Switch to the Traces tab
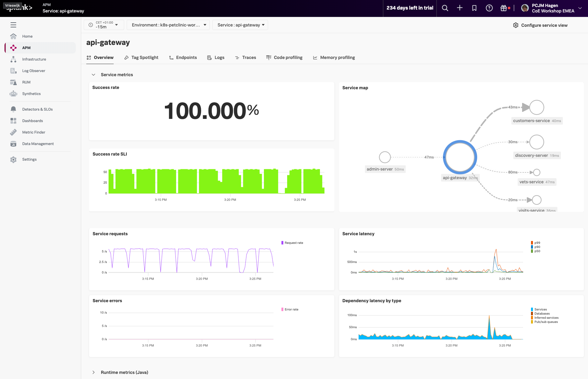This screenshot has width=588, height=379. pyautogui.click(x=245, y=58)
